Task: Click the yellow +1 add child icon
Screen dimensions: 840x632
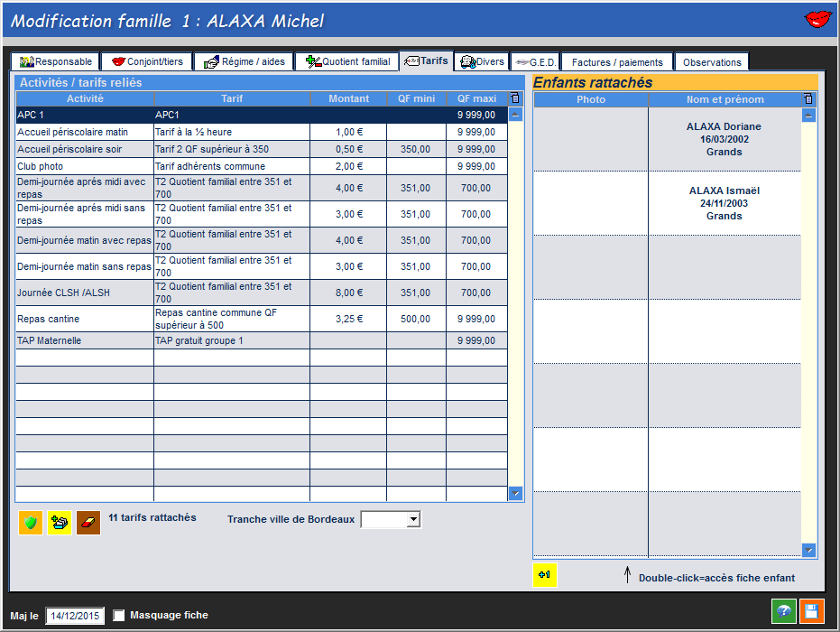Action: [x=545, y=575]
